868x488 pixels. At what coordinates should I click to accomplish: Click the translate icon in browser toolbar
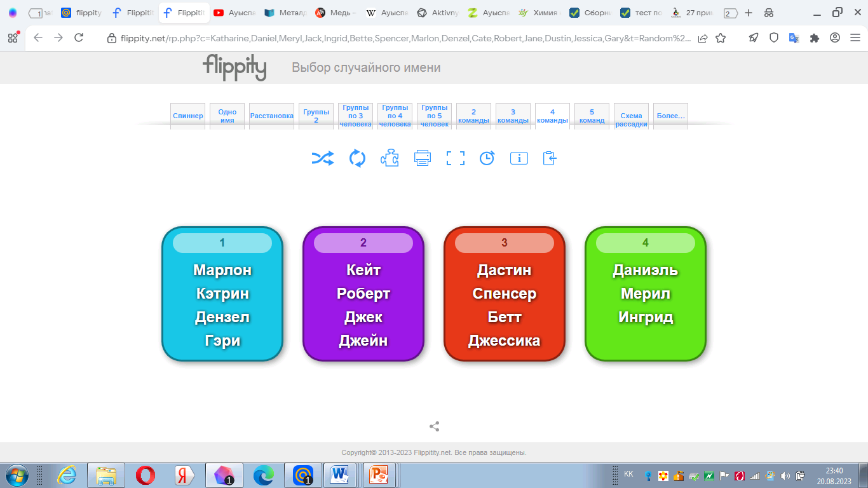tap(794, 38)
